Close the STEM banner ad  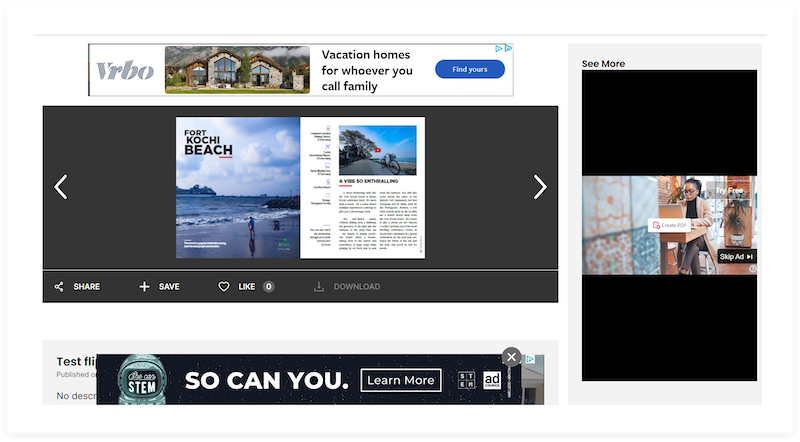(x=511, y=357)
